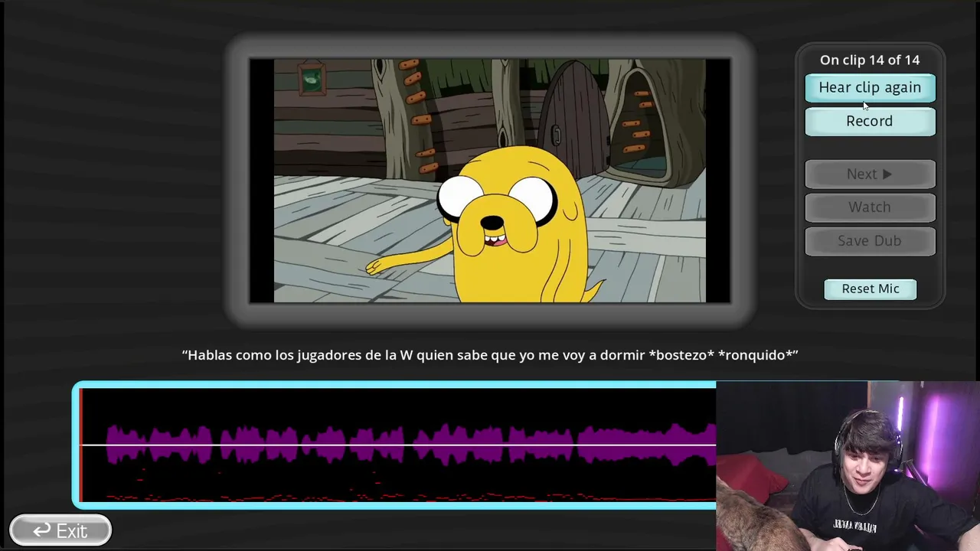Click the red playhead marker on waveform
Image resolution: width=980 pixels, height=551 pixels.
tap(80, 445)
